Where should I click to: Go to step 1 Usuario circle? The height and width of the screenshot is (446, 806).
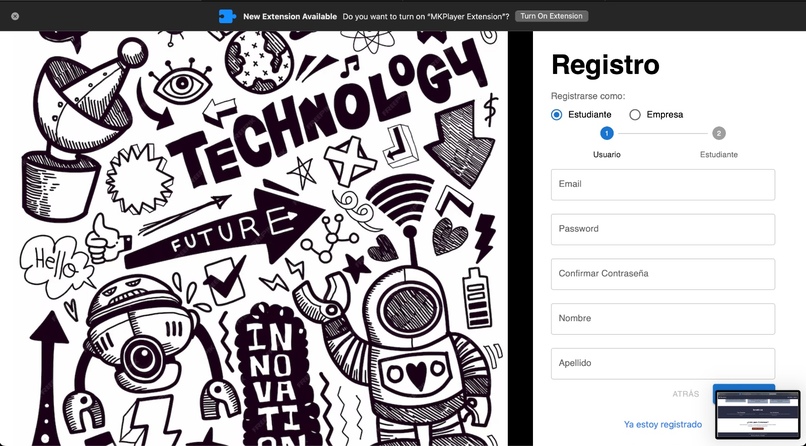(x=607, y=134)
